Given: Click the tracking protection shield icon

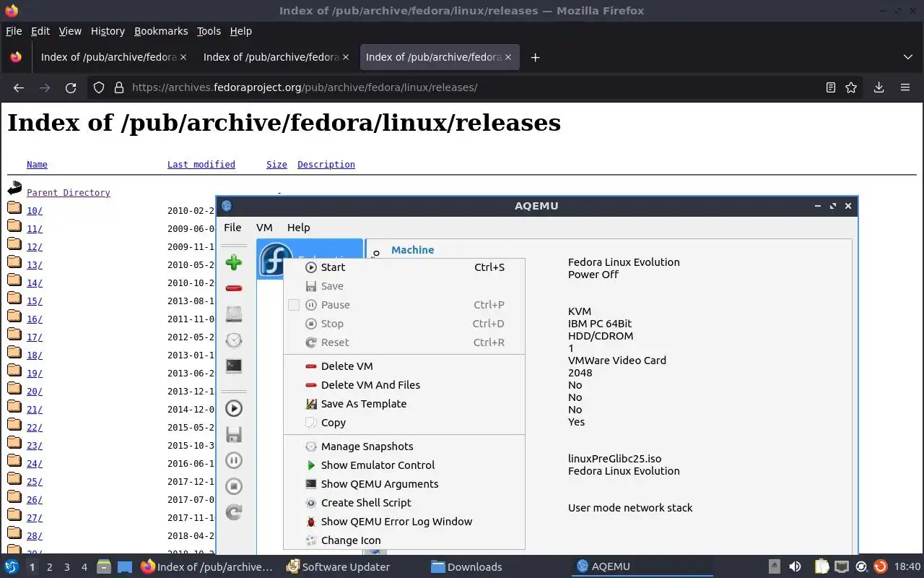Looking at the screenshot, I should [x=100, y=87].
